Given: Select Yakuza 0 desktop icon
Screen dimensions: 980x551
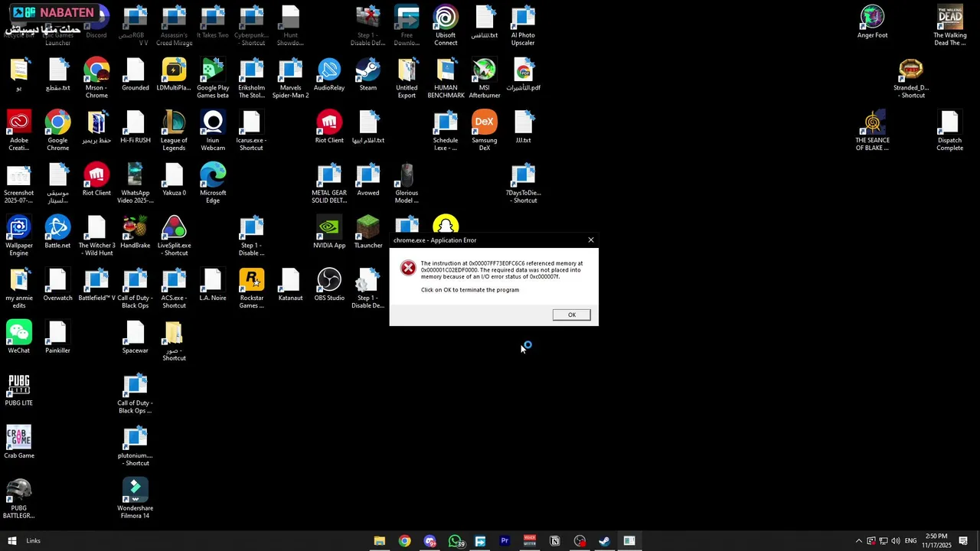Looking at the screenshot, I should tap(174, 179).
